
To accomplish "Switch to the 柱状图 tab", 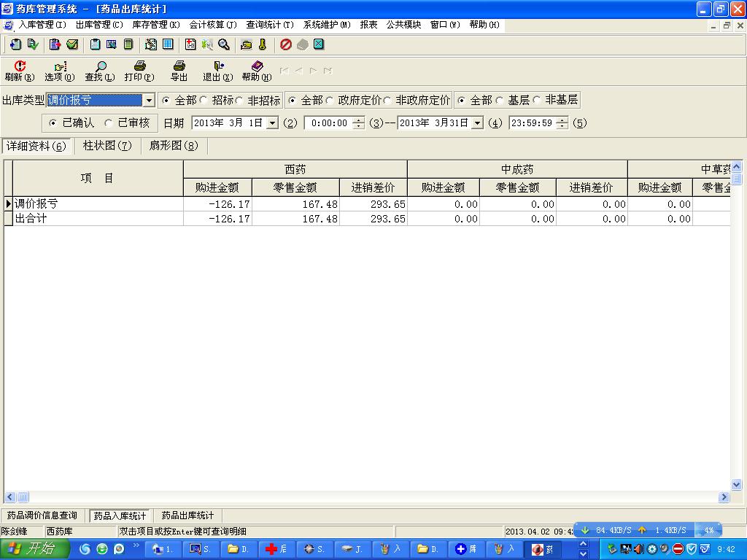I will pyautogui.click(x=107, y=146).
